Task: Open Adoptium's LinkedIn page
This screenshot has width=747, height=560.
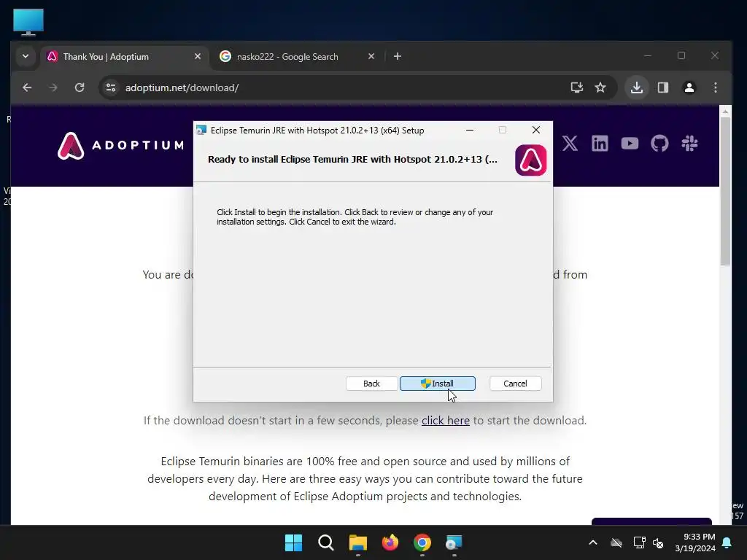Action: (x=600, y=144)
